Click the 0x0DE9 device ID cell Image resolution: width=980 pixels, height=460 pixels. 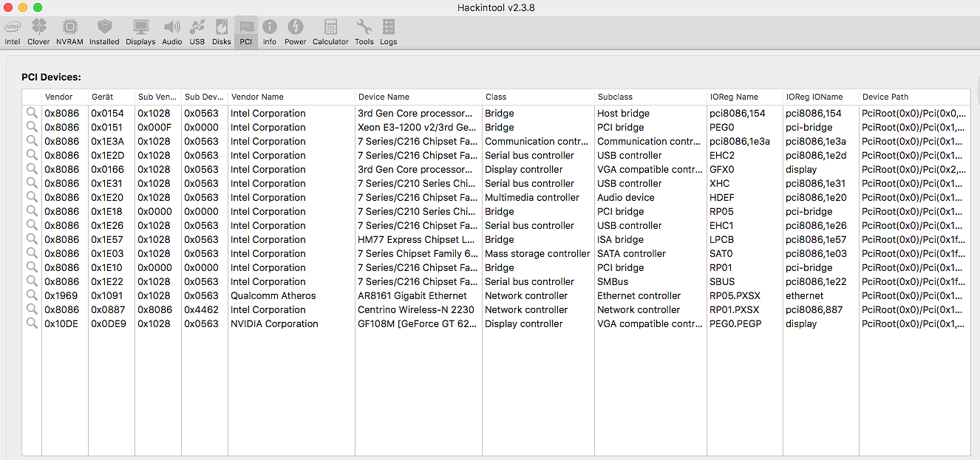pyautogui.click(x=109, y=323)
